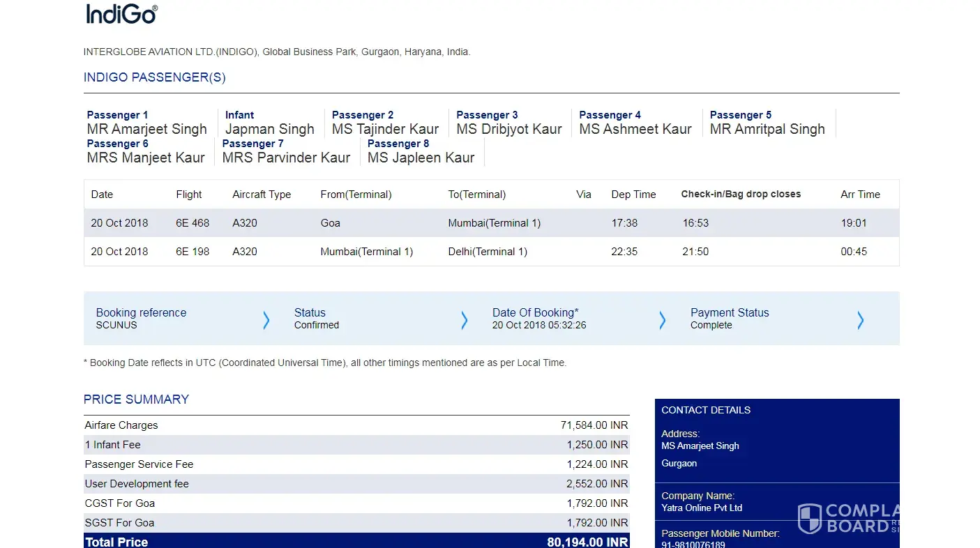Click the PRICE SUMMARY heading
980x548 pixels.
click(x=136, y=399)
